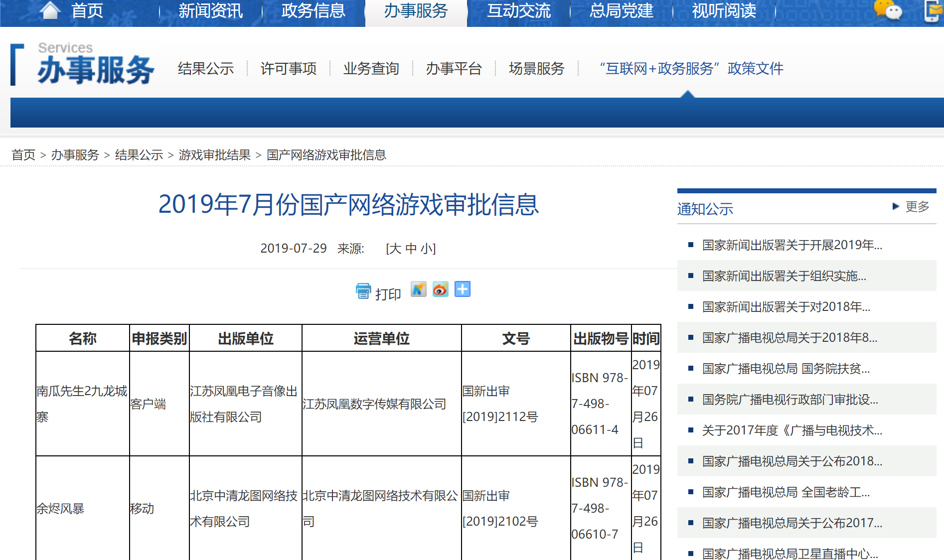This screenshot has width=944, height=560.
Task: Open the 政务信息 navigation tab
Action: (x=313, y=10)
